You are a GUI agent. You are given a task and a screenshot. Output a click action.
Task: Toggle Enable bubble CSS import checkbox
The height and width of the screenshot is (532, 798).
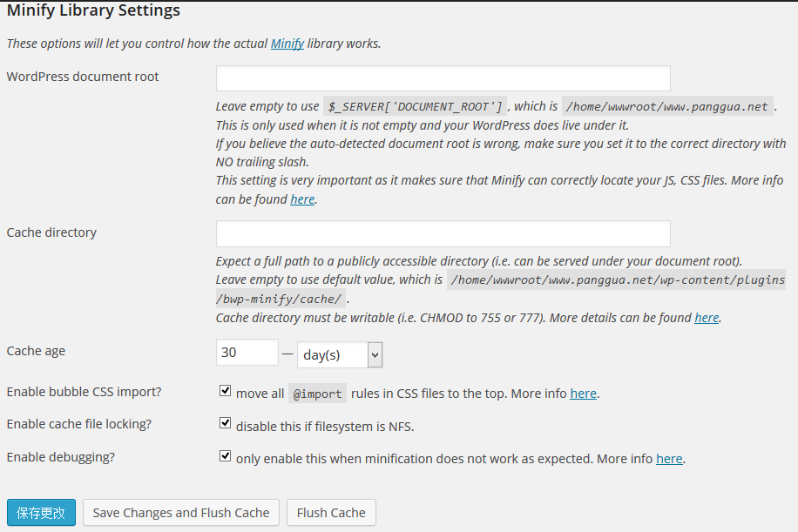225,391
